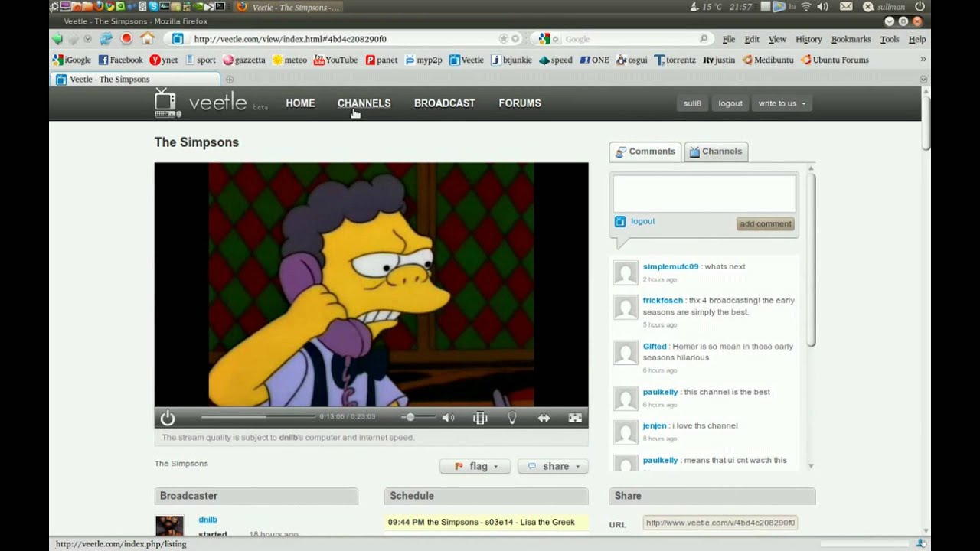Open the History menu

pos(808,39)
